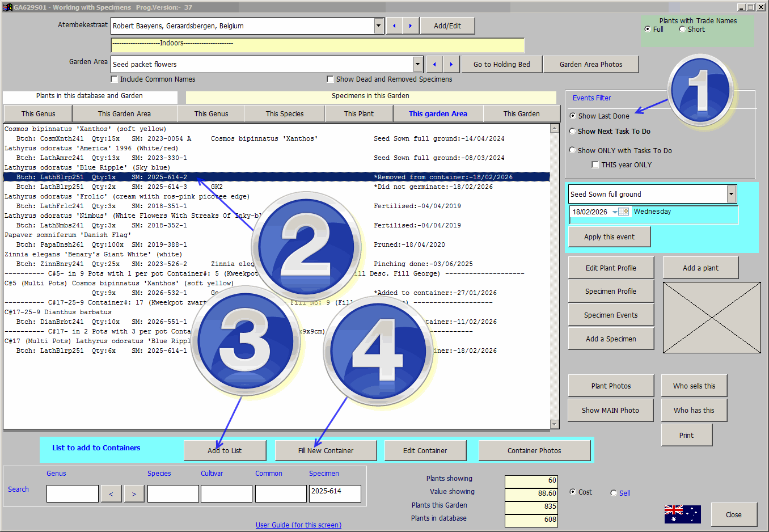The image size is (769, 532).
Task: Expand the Garden Area dropdown list
Action: point(417,64)
